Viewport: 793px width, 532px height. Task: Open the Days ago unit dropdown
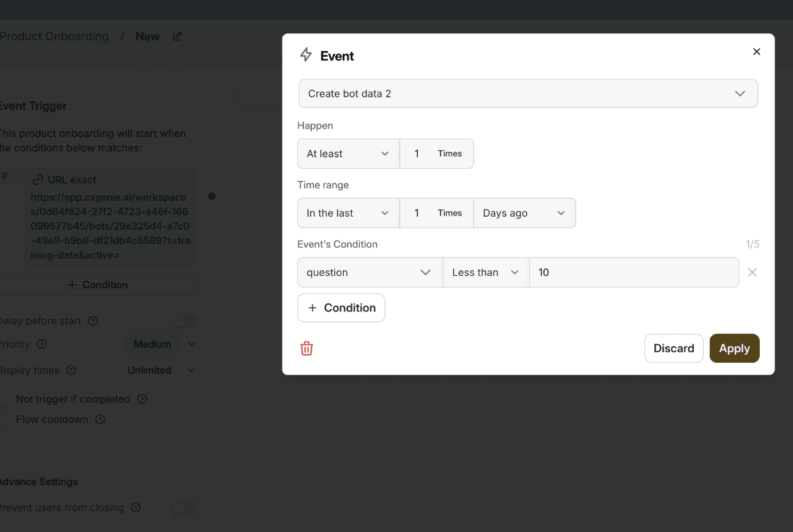coord(524,213)
